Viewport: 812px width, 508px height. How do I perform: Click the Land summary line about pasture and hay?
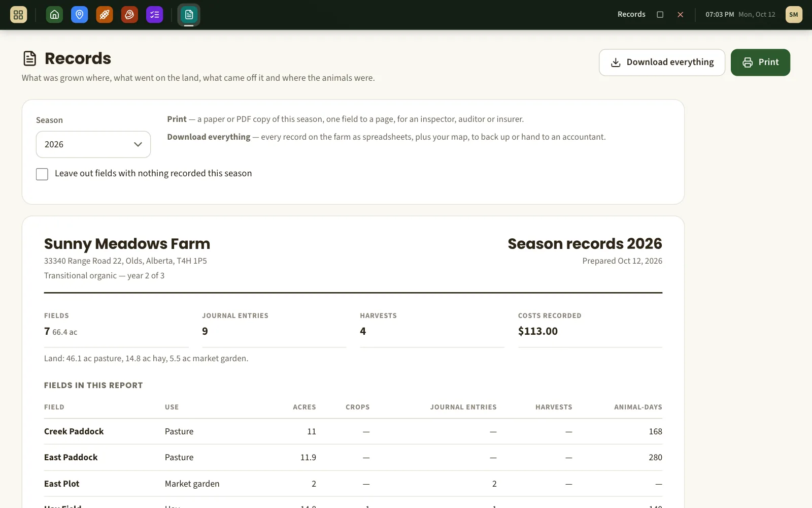tap(146, 358)
